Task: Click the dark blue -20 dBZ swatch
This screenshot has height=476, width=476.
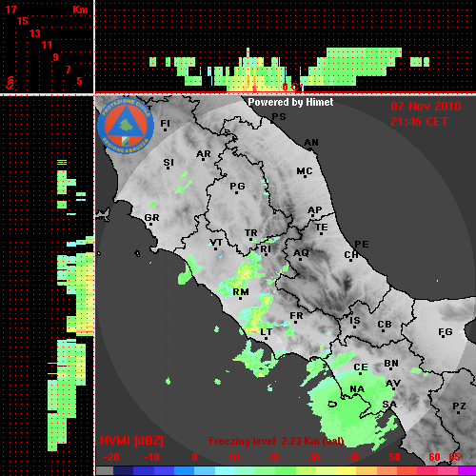Action: (123, 470)
